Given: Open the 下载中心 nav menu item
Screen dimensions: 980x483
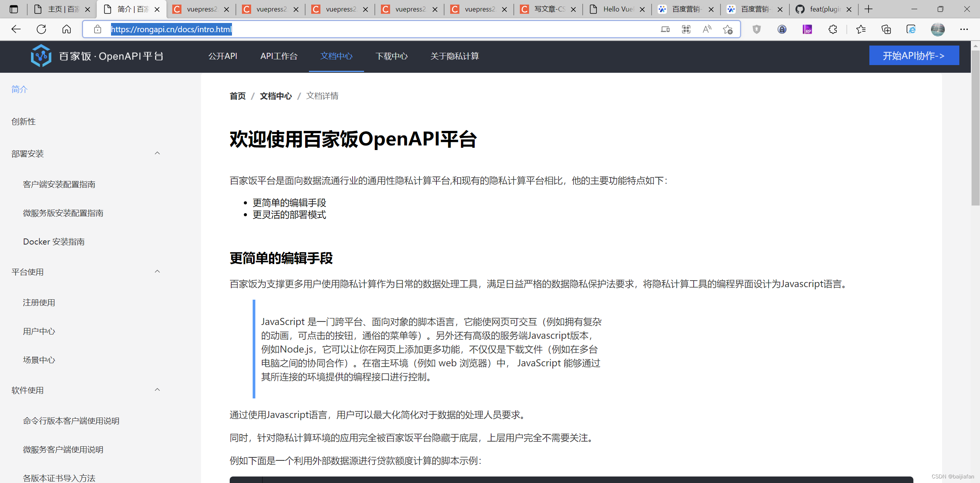Looking at the screenshot, I should 391,56.
